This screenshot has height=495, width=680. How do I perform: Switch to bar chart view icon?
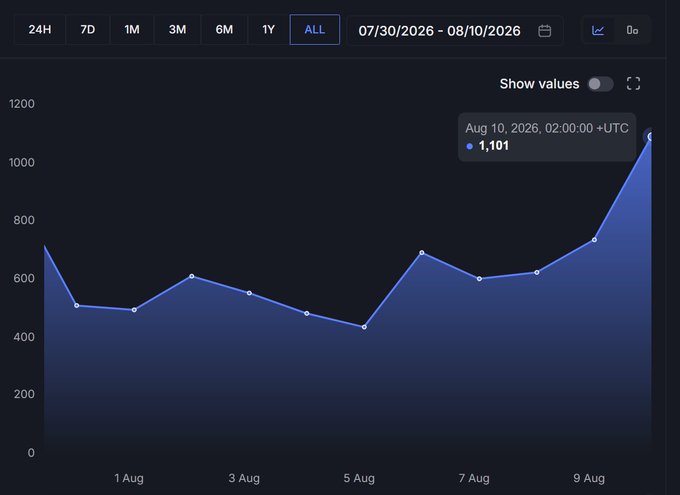coord(632,30)
